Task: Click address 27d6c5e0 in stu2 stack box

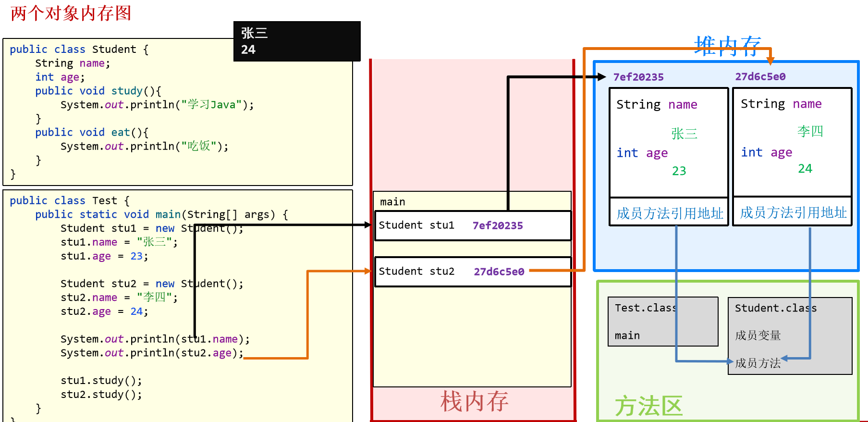Action: click(x=499, y=272)
